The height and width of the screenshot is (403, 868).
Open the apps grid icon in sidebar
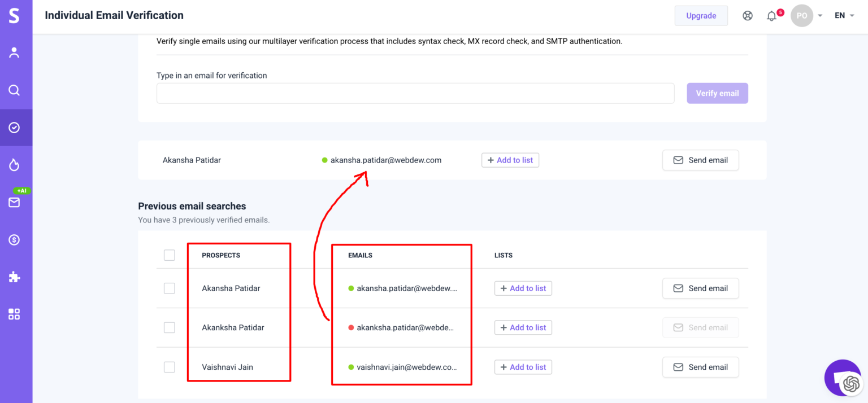[14, 314]
